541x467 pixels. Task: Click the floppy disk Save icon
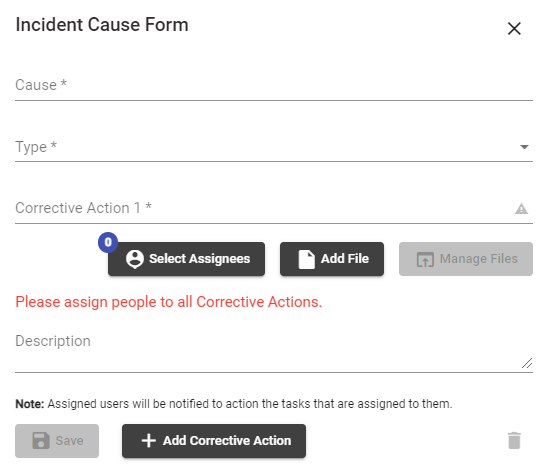coord(41,440)
